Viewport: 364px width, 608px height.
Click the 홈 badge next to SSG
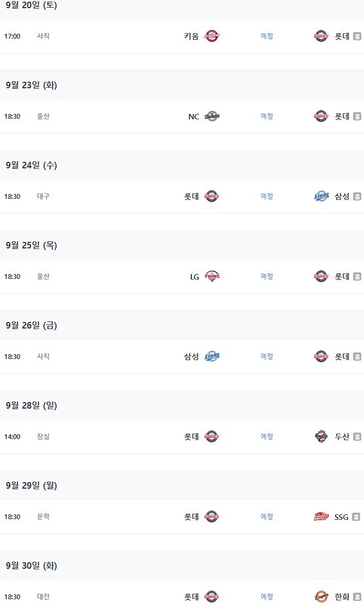click(x=357, y=517)
